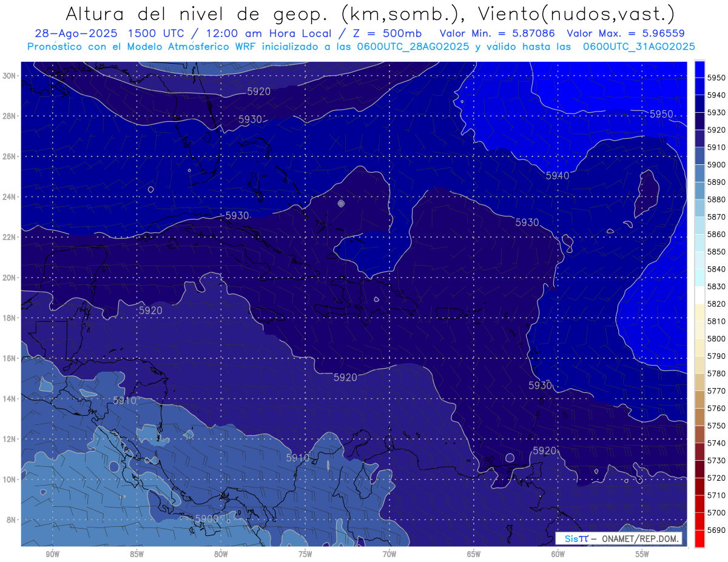
Task: Click the 18N latitude axis label
Action: [10, 318]
